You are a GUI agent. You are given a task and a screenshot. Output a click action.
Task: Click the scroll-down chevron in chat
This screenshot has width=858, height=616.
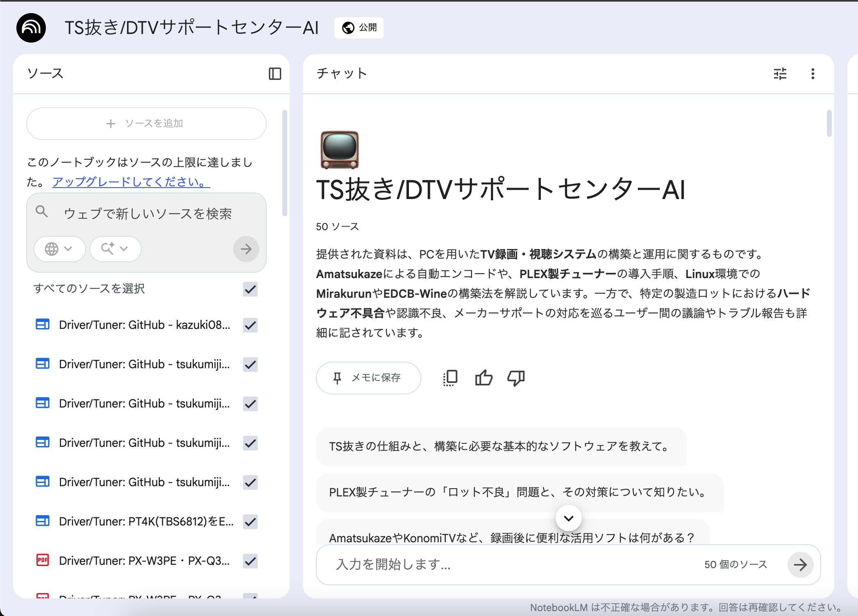568,518
